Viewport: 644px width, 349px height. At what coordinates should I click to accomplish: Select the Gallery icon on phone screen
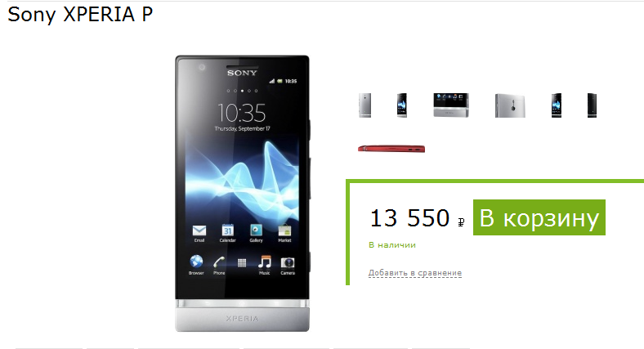256,230
